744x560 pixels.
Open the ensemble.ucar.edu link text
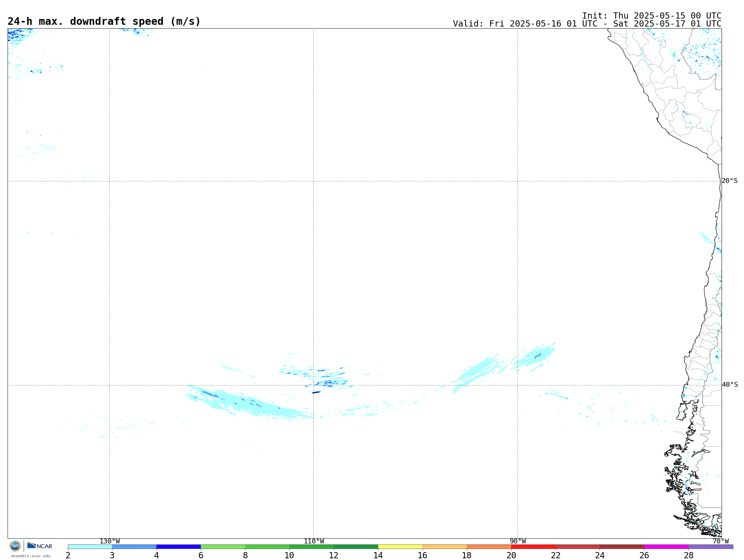tap(30, 556)
